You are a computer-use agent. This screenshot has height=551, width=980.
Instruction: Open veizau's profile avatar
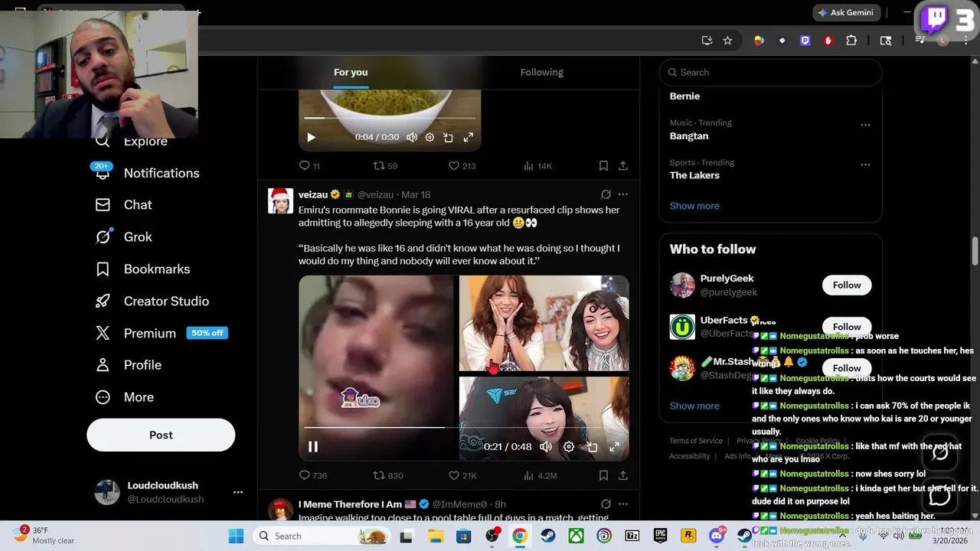pyautogui.click(x=281, y=201)
